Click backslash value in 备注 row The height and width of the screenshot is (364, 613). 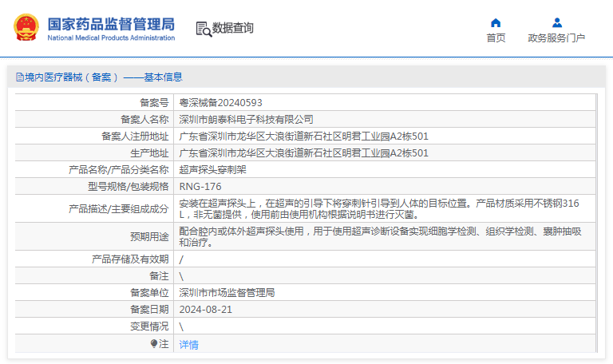tap(181, 276)
